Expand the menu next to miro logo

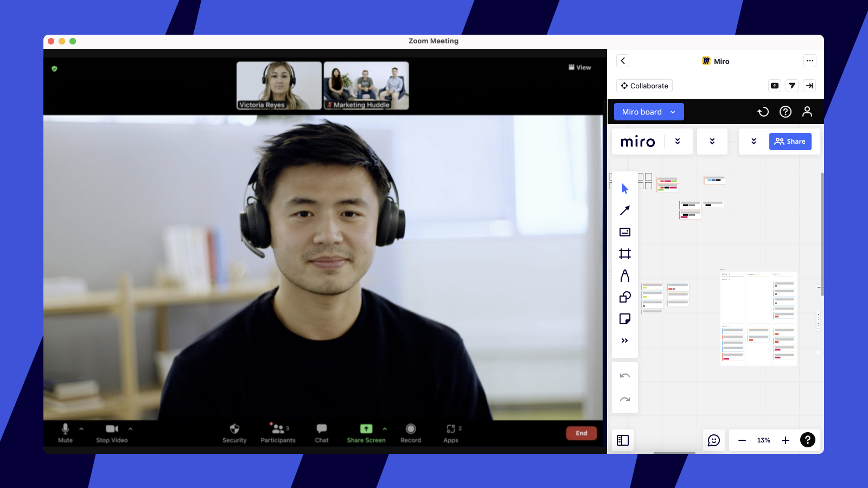(x=678, y=142)
